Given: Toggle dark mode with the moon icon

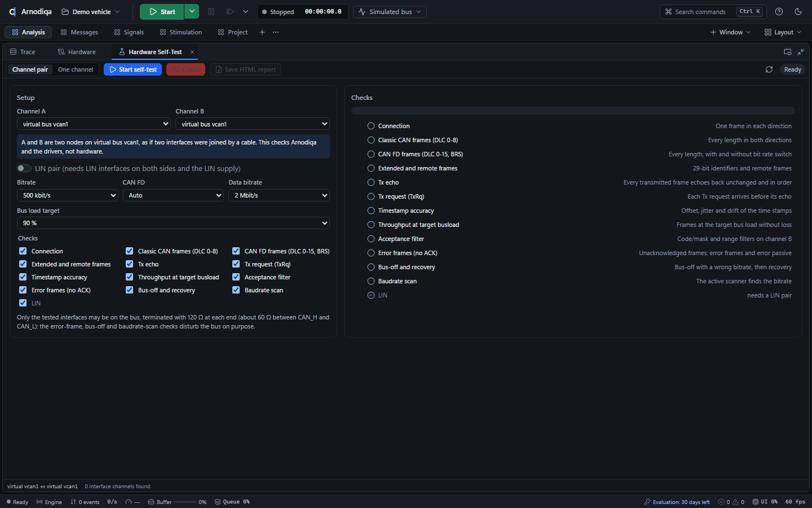Looking at the screenshot, I should pyautogui.click(x=798, y=12).
